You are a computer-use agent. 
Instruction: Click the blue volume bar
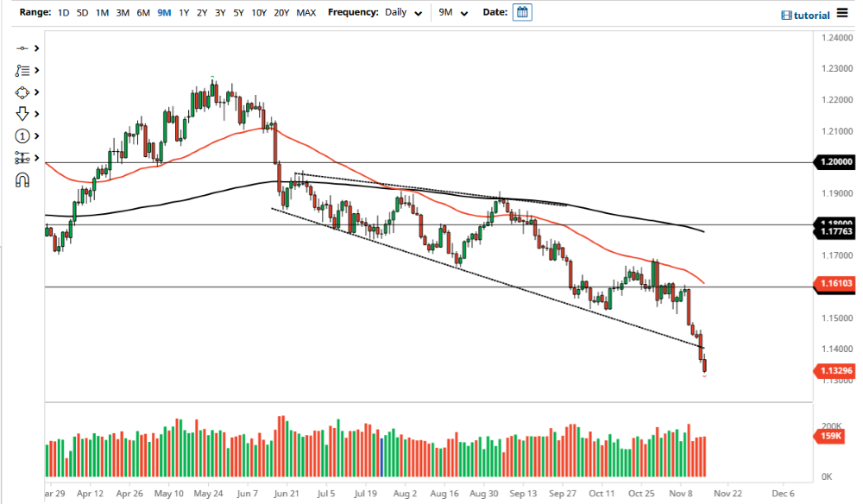(381, 457)
